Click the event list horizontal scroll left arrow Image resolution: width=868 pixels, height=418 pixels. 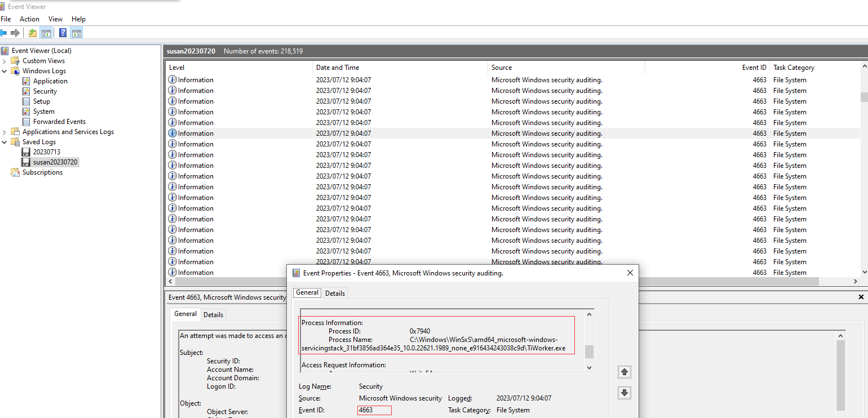point(171,281)
